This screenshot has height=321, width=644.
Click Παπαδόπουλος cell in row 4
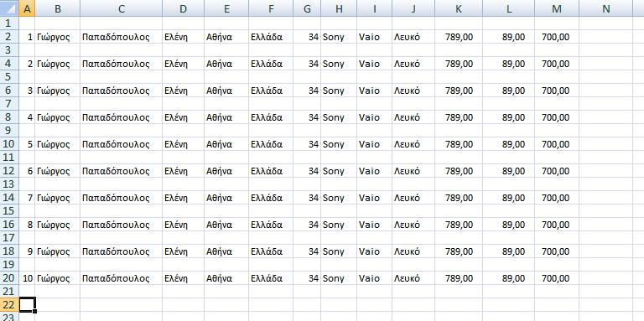121,64
